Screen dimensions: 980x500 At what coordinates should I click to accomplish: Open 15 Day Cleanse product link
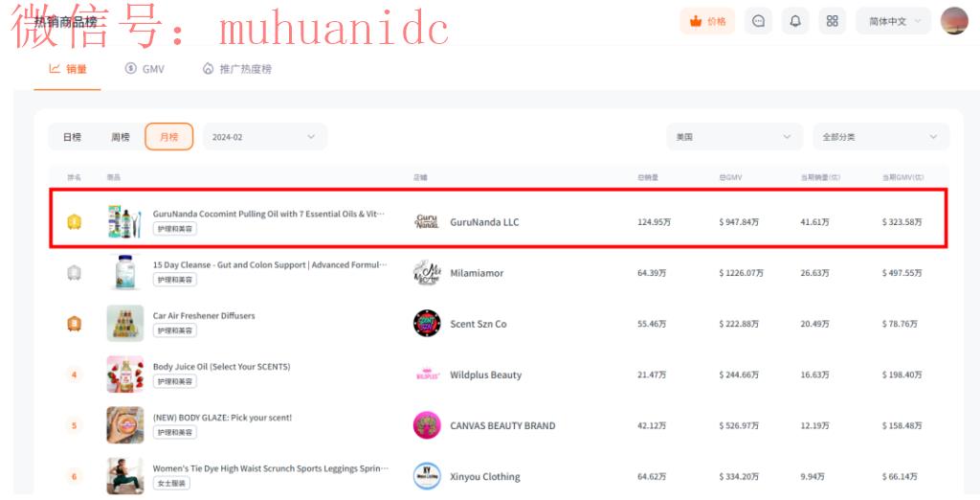click(270, 265)
